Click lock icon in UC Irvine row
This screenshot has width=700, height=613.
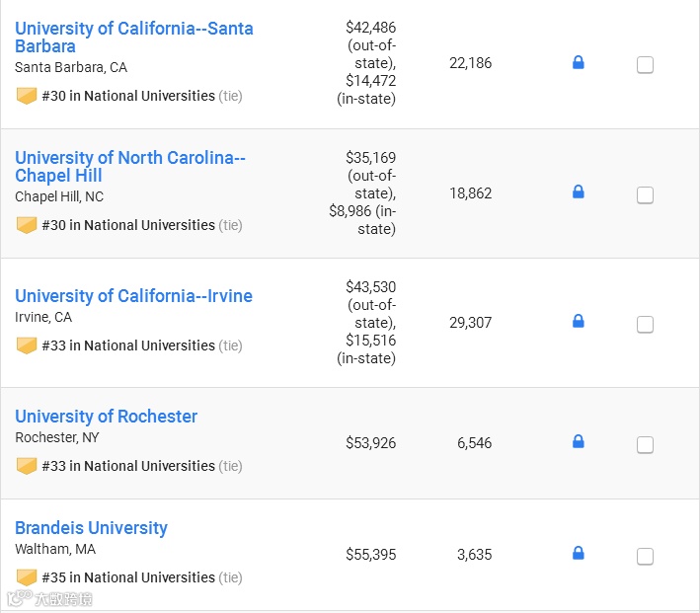coord(579,322)
